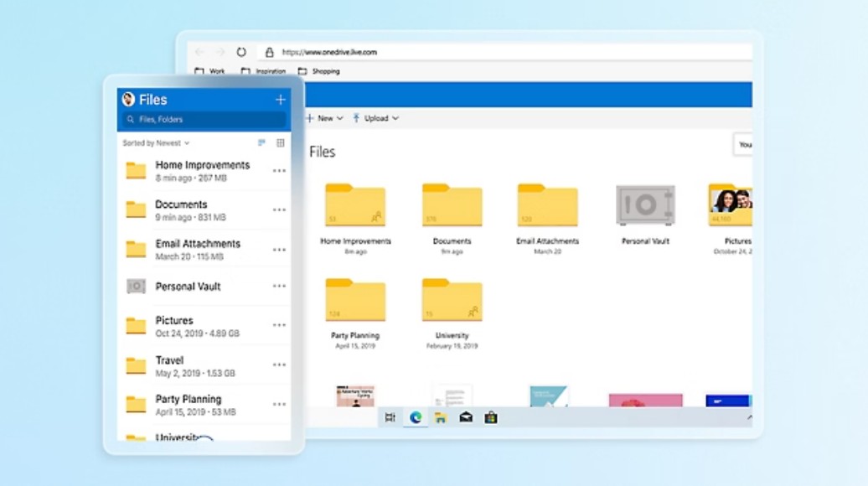Open the Sorted by Newest dropdown
868x486 pixels.
(156, 142)
